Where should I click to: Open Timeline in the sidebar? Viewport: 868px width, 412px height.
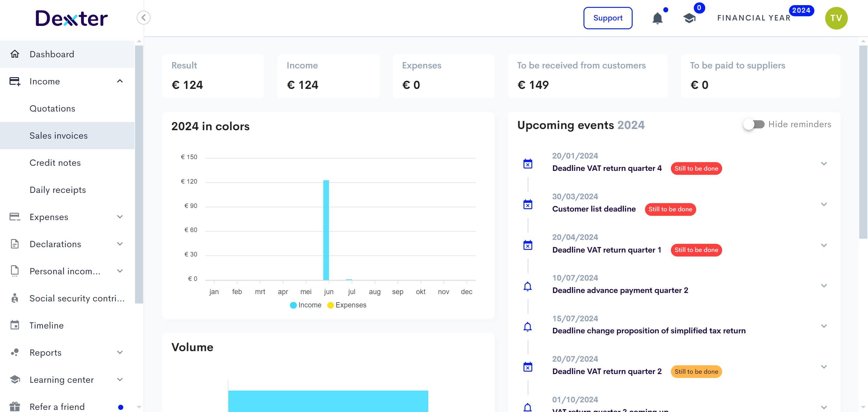pyautogui.click(x=68, y=325)
